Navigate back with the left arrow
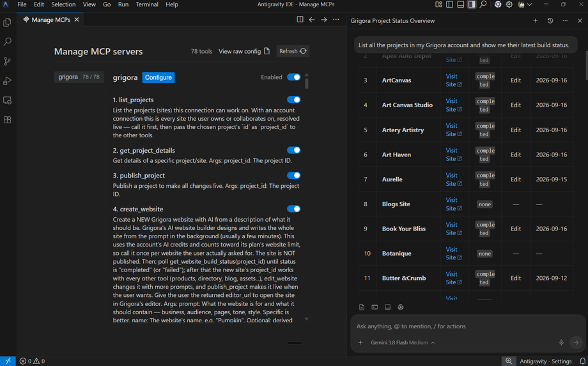588x366 pixels. pos(312,19)
